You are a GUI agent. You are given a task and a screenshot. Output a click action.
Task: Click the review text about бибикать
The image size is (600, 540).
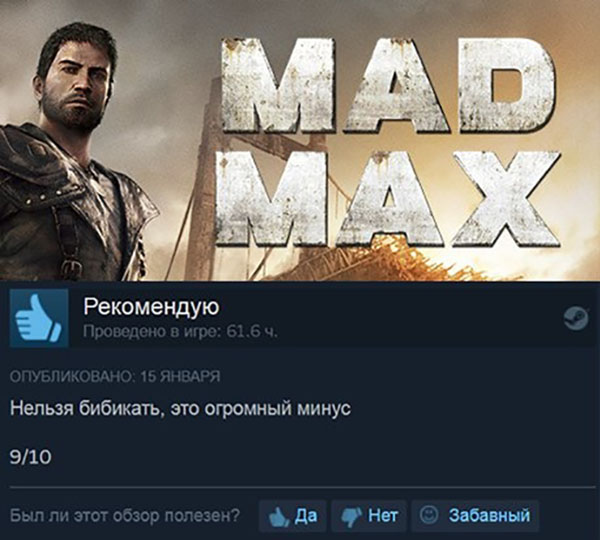pos(180,409)
